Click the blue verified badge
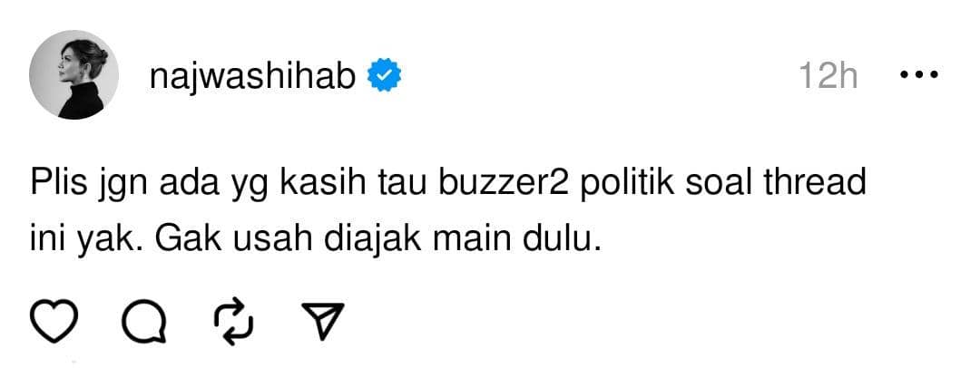This screenshot has width=980, height=368. tap(384, 75)
